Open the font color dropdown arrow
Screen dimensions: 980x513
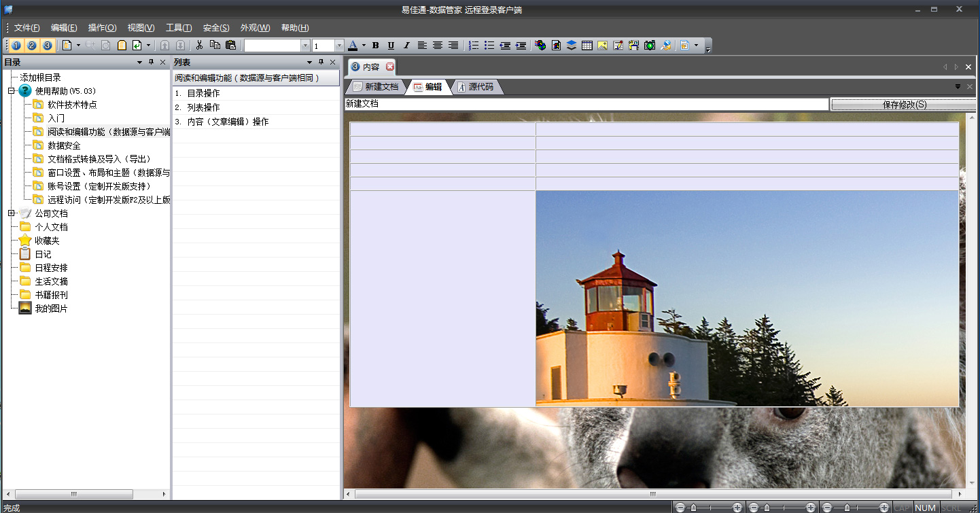pyautogui.click(x=364, y=46)
